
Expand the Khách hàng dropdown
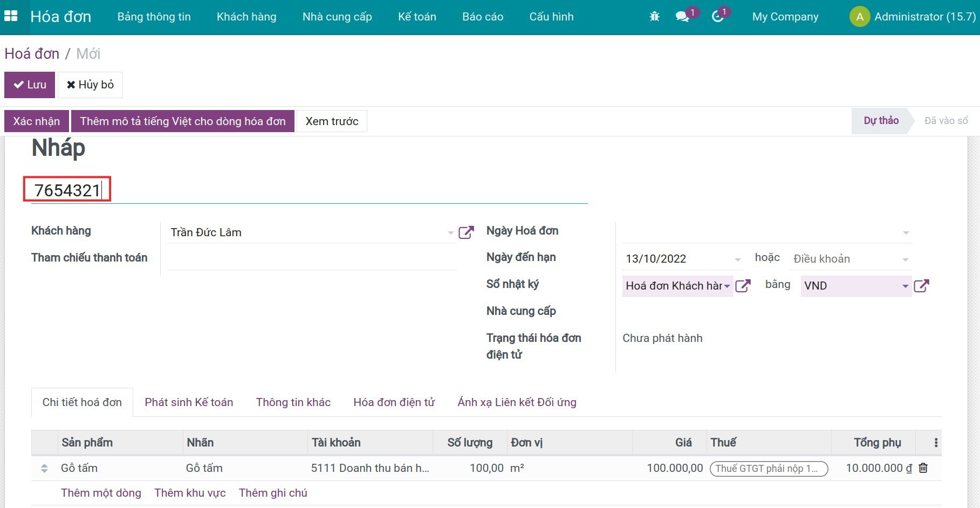[x=450, y=233]
